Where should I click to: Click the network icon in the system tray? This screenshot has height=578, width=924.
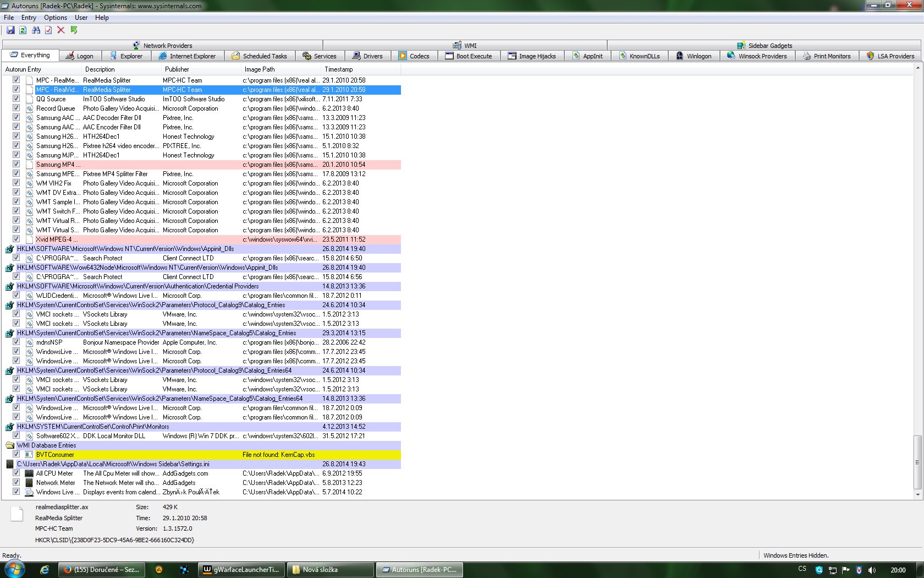click(832, 570)
